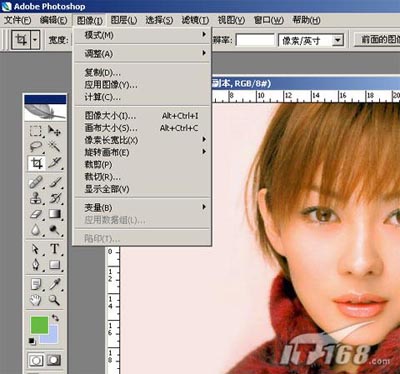
Task: Switch to Standard edit mode
Action: click(x=36, y=360)
